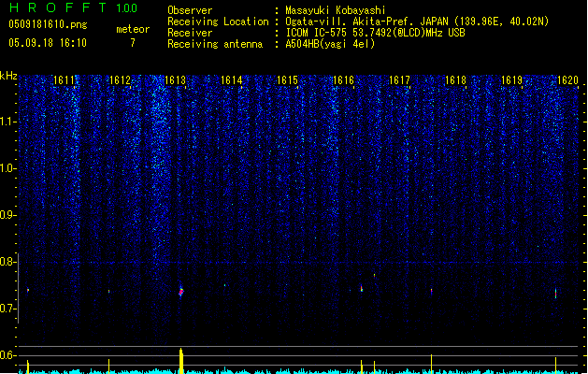Click observer name Masayuki Kobayashi

(335, 10)
